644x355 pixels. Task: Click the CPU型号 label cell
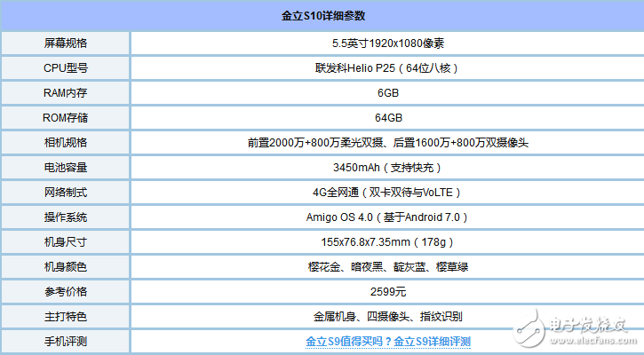[66, 68]
